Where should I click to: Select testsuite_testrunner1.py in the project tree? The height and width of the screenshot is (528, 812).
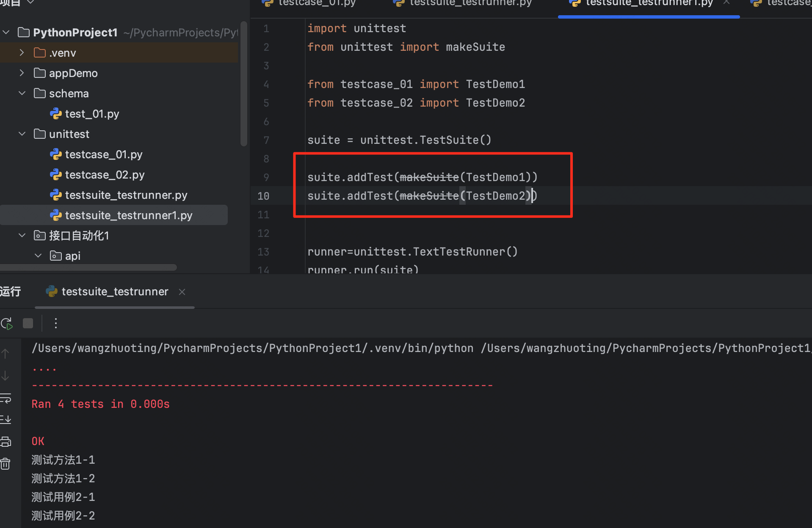pos(129,215)
